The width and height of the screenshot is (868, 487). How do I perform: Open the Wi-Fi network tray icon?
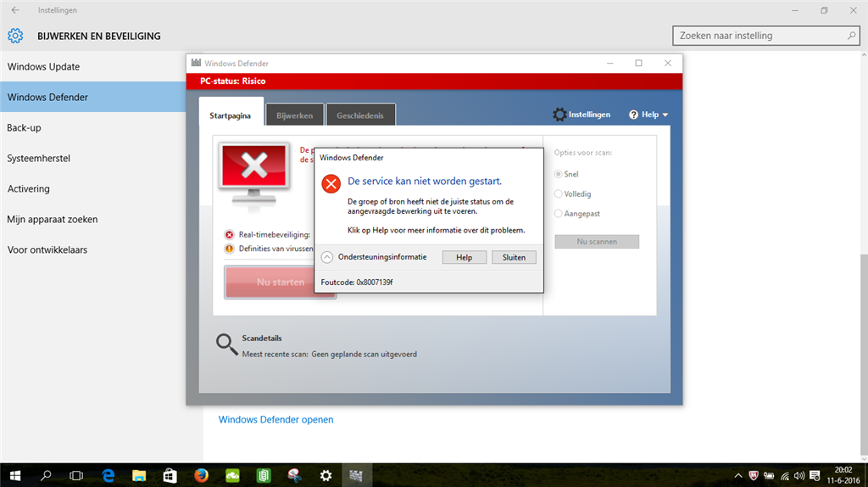pyautogui.click(x=784, y=475)
